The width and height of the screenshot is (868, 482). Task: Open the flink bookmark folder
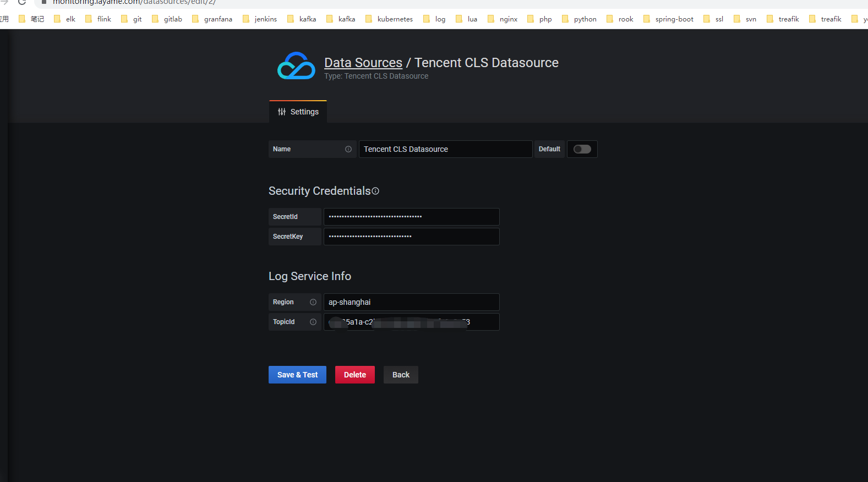[x=98, y=19]
